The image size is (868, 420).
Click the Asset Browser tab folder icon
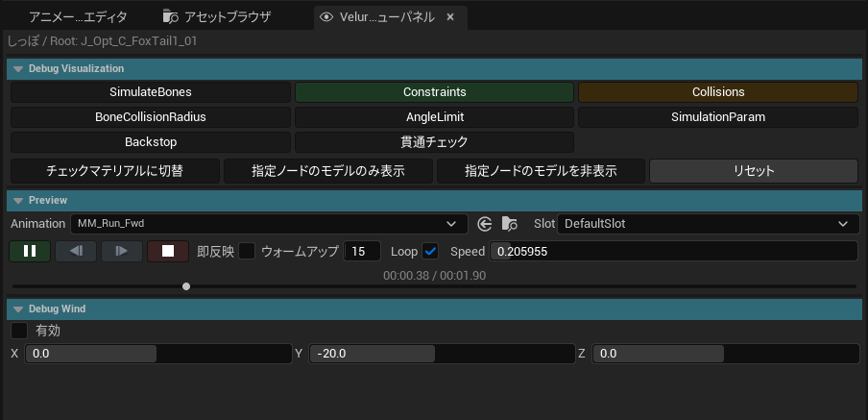pyautogui.click(x=171, y=16)
